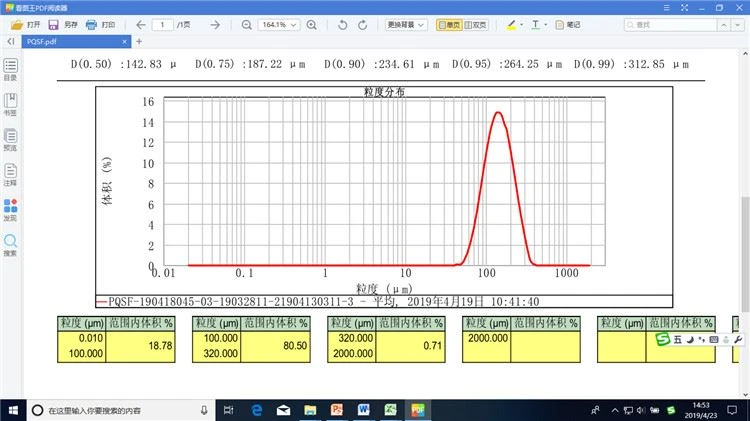Open the 更换背景 background dropdown
The width and height of the screenshot is (750, 421).
point(406,24)
